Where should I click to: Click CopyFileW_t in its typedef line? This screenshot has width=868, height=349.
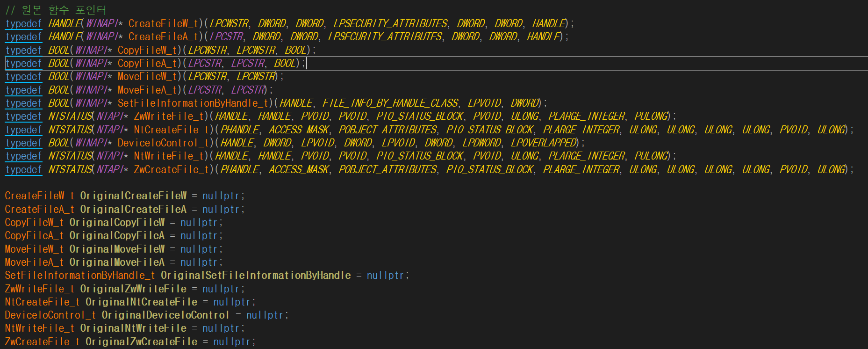coord(147,50)
